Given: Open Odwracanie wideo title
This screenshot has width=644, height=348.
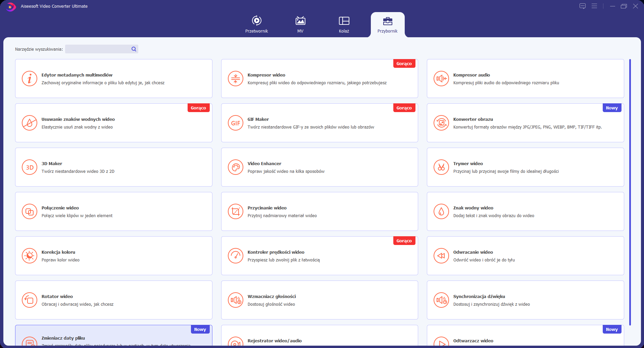Looking at the screenshot, I should pyautogui.click(x=473, y=252).
